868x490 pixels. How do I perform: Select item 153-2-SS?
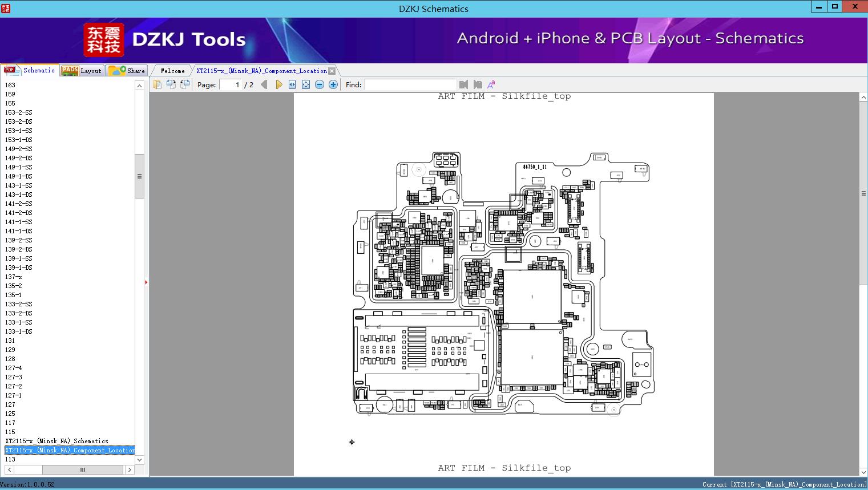(19, 112)
